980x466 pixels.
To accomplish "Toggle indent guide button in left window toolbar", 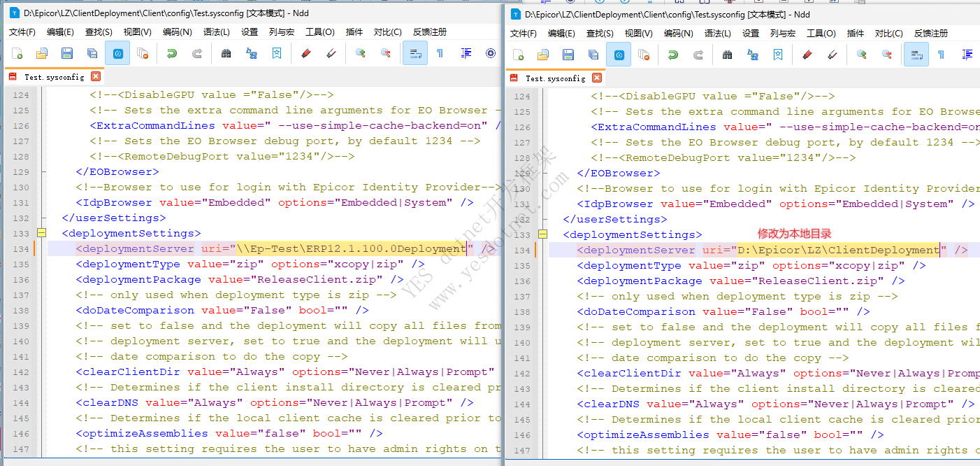I will (x=466, y=53).
